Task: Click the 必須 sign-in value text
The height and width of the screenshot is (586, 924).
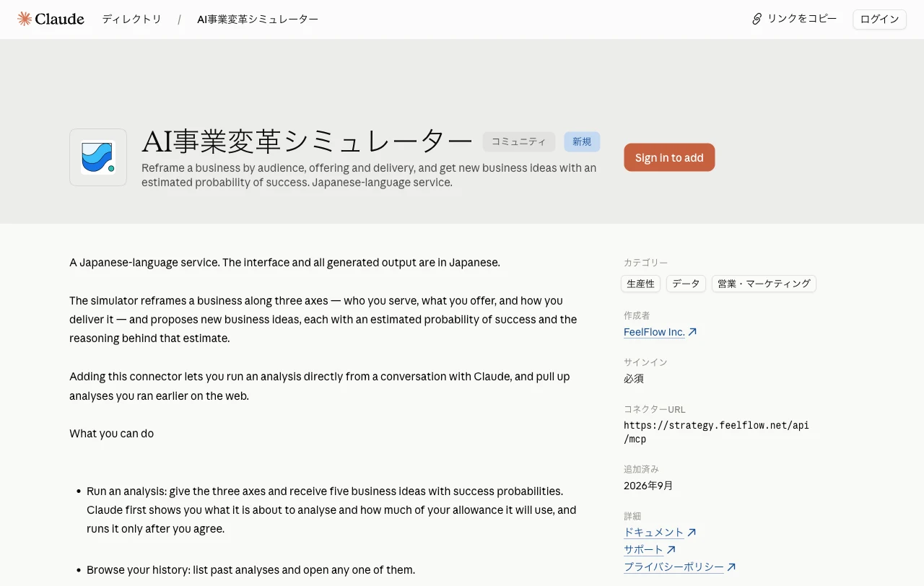Action: (x=634, y=378)
